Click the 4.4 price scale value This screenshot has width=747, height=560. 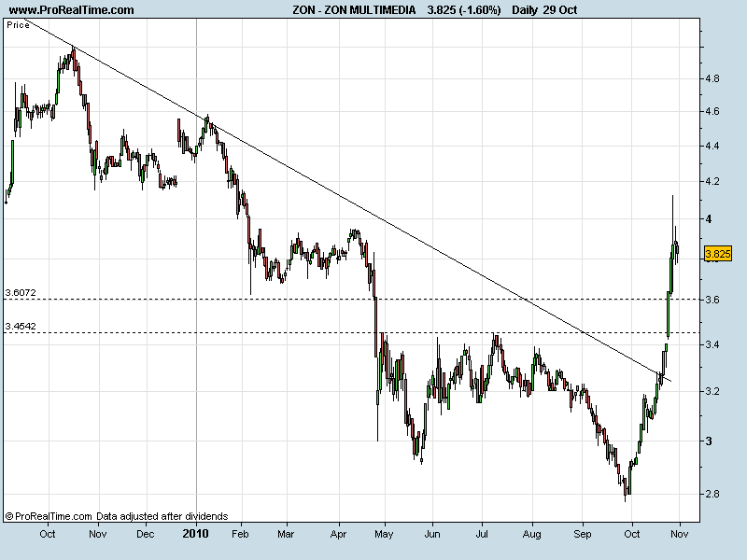tap(712, 147)
